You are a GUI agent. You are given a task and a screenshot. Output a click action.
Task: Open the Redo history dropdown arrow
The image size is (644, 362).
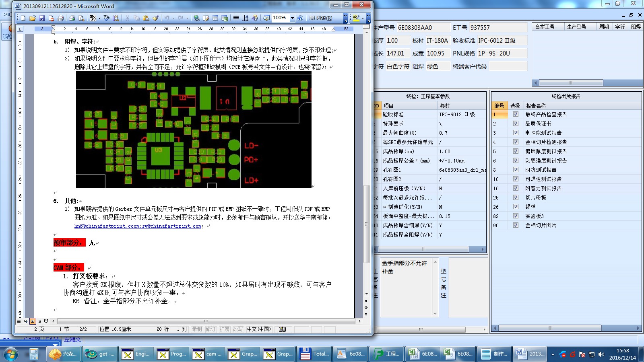click(x=187, y=18)
